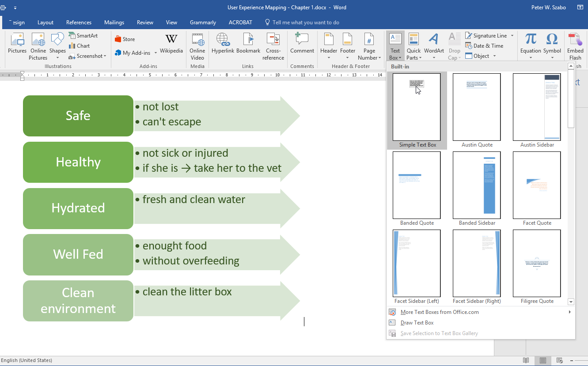Expand the Signature Line dropdown arrow

point(512,36)
